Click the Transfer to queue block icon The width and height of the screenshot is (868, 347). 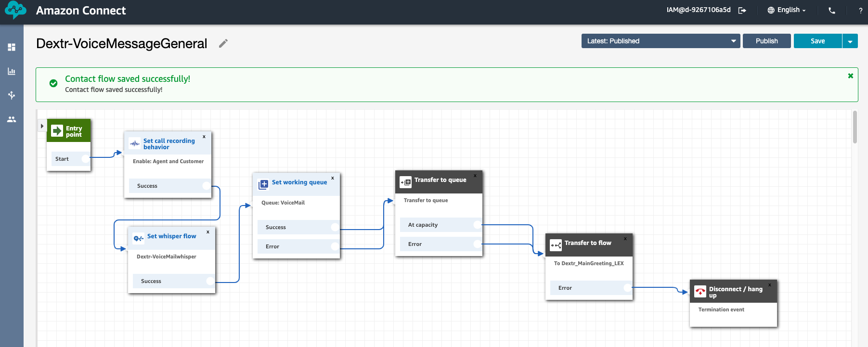(406, 182)
